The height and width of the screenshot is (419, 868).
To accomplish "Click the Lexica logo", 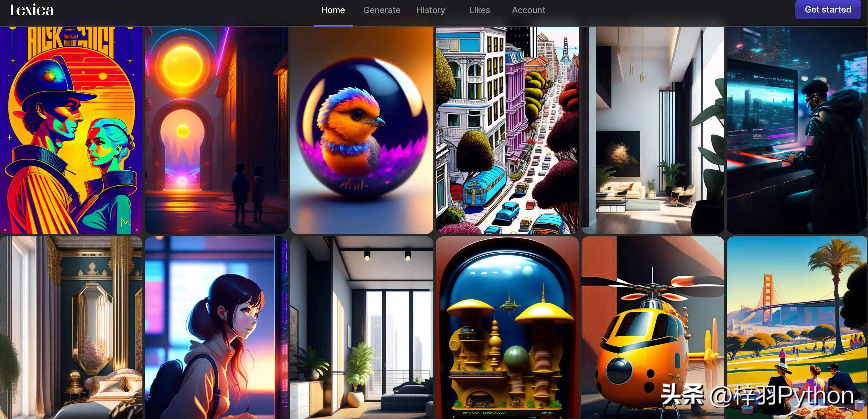I will 32,10.
